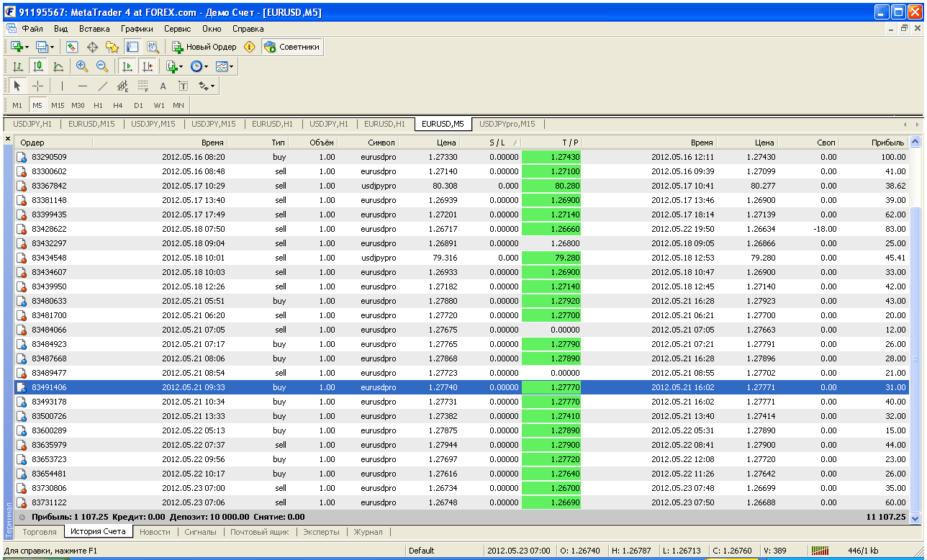Open the Market Watch window icon
927x560 pixels.
pyautogui.click(x=71, y=47)
